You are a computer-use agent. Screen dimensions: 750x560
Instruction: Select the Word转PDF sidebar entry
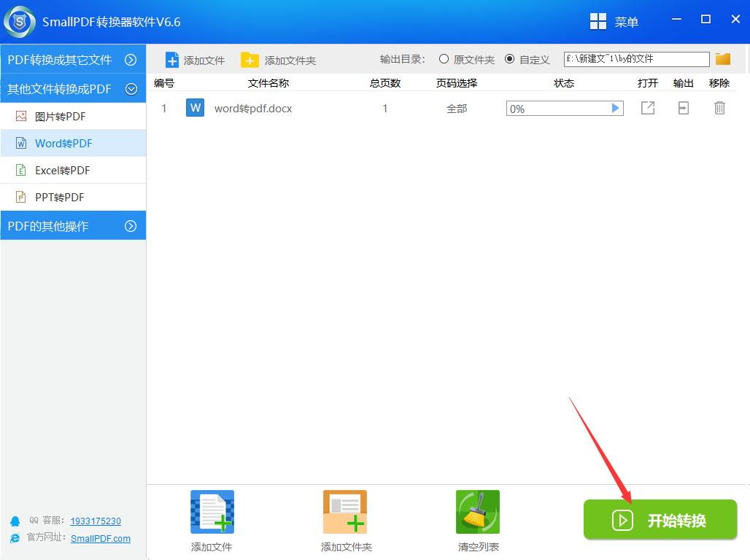(x=66, y=143)
